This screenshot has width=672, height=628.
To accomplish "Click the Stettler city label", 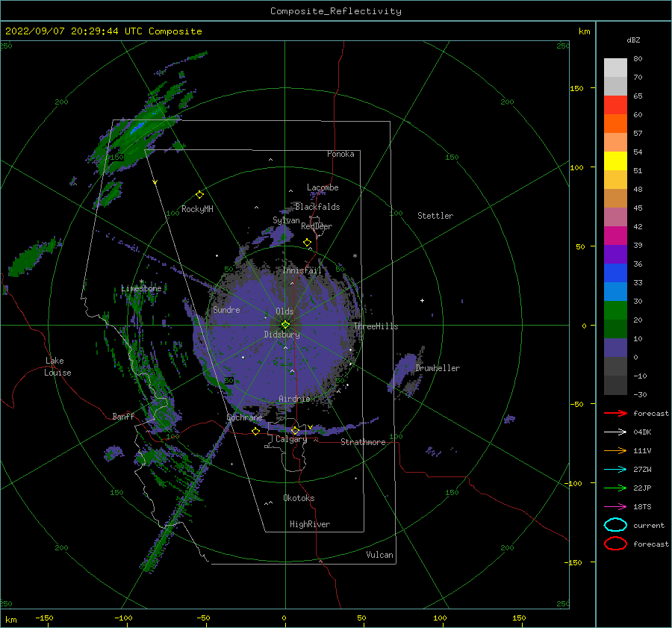I will coord(435,216).
